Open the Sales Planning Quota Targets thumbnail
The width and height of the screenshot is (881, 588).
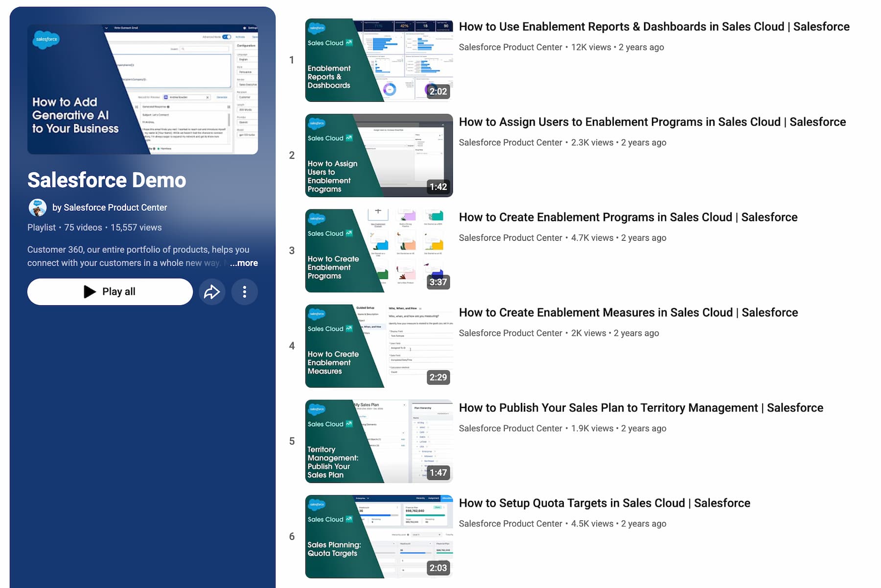tap(379, 537)
